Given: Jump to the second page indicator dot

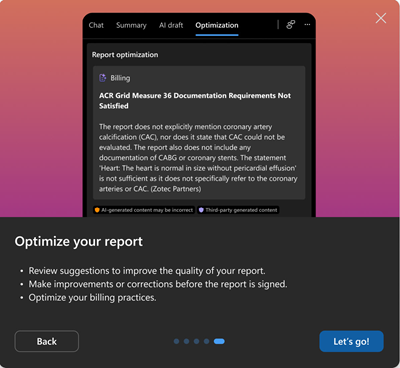Looking at the screenshot, I should click(187, 341).
